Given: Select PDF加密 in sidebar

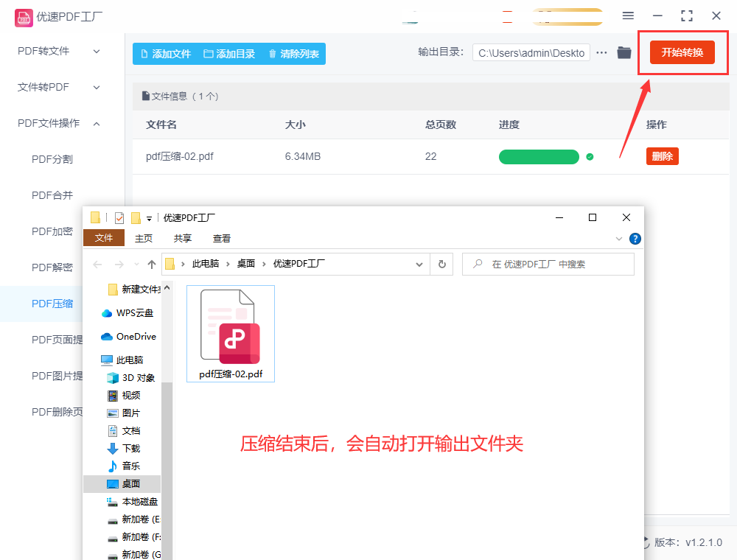Looking at the screenshot, I should (52, 231).
